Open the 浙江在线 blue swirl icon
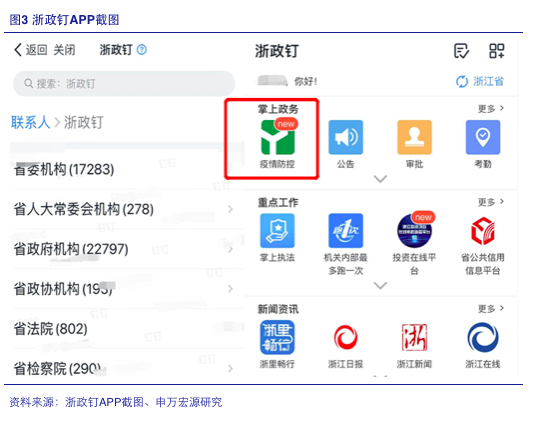The image size is (547, 424). click(483, 337)
